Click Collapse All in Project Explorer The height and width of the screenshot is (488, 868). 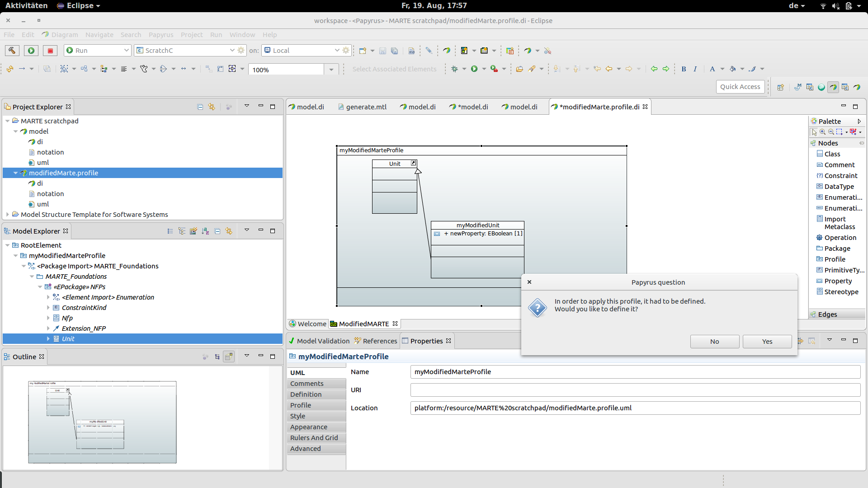tap(200, 107)
